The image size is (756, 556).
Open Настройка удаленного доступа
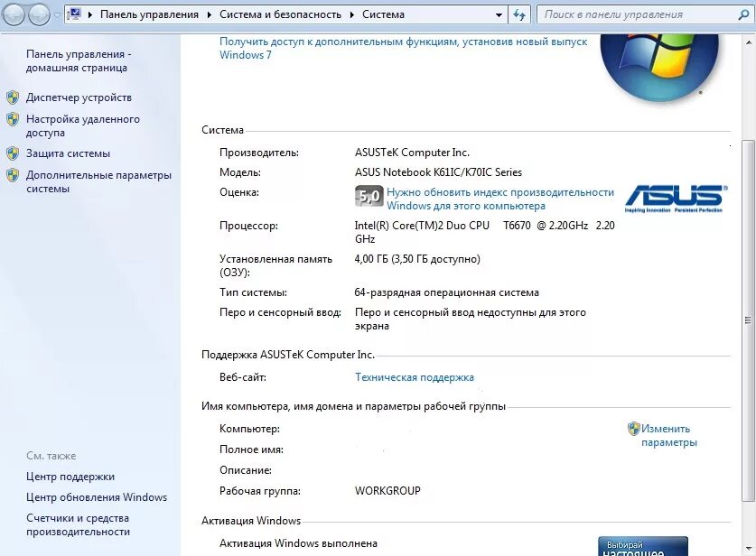click(83, 125)
